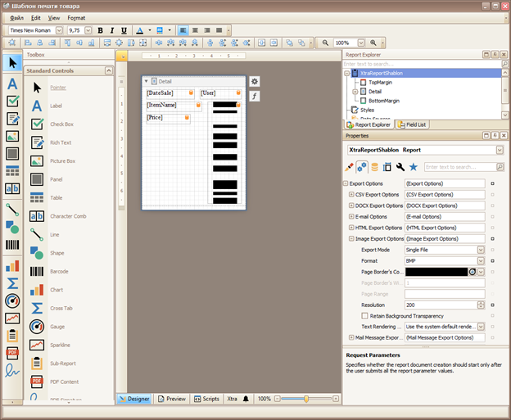Select TopMargin in Report Explorer

pyautogui.click(x=380, y=83)
